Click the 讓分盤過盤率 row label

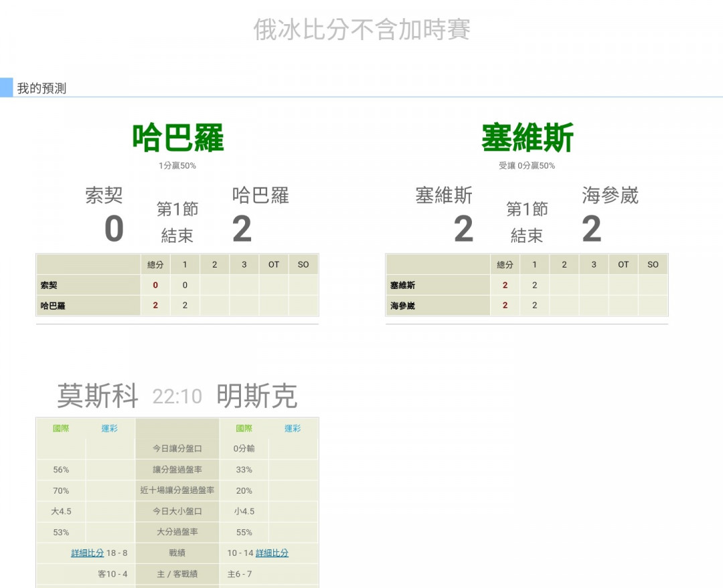[177, 470]
